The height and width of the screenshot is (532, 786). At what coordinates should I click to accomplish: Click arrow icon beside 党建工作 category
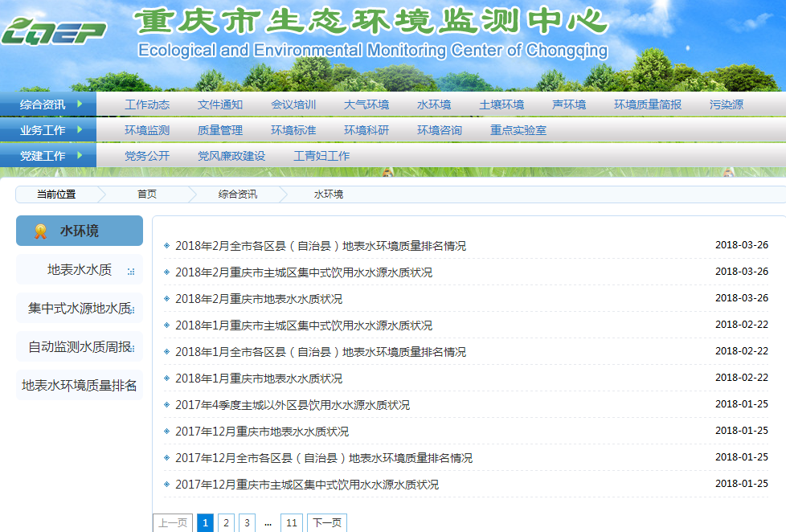point(80,155)
